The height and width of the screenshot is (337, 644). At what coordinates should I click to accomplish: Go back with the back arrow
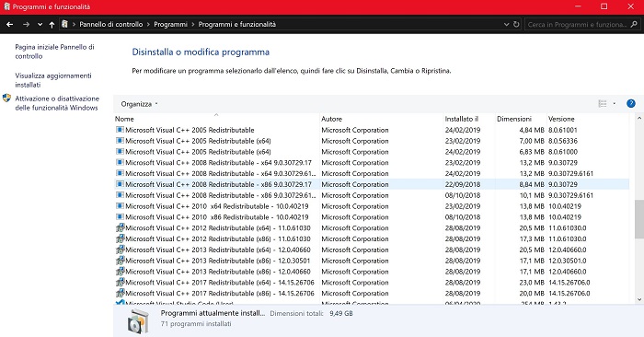pyautogui.click(x=10, y=24)
